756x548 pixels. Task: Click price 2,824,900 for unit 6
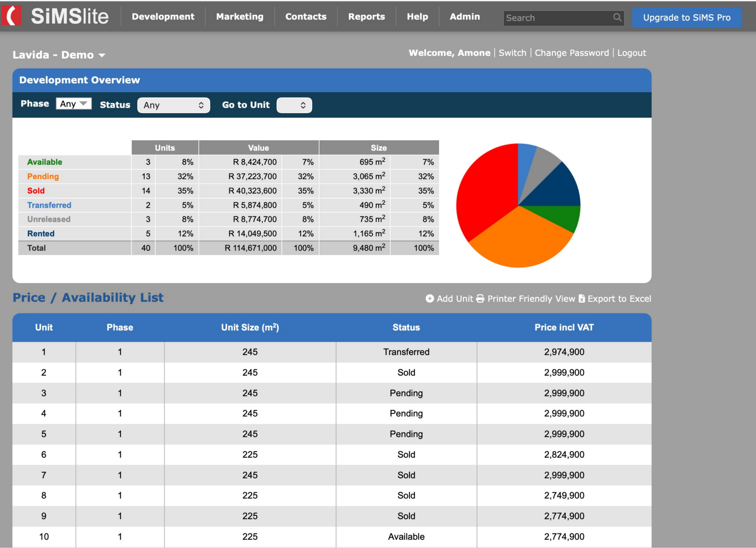(x=564, y=455)
